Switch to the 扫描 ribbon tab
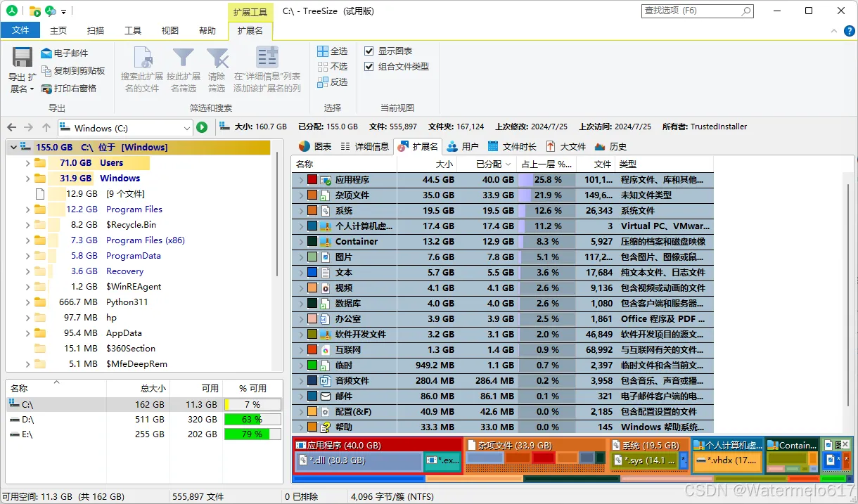Viewport: 858px width, 504px height. pyautogui.click(x=96, y=31)
